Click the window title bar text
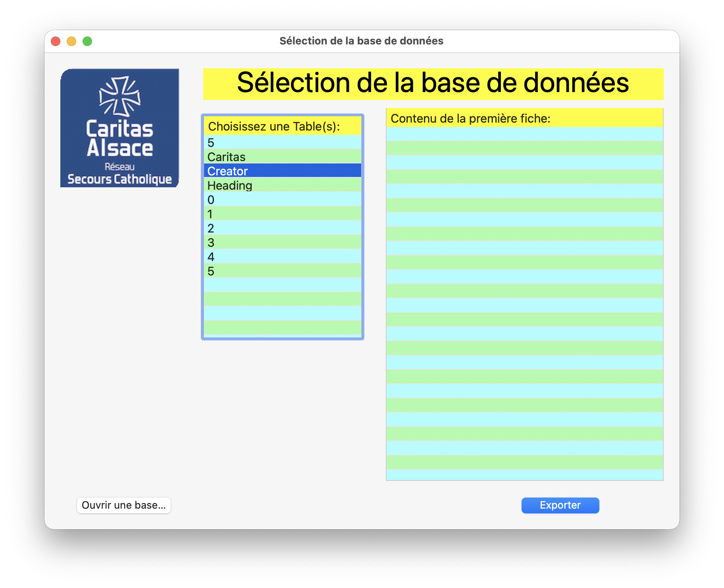Screen dimensions: 724x588 [361, 41]
